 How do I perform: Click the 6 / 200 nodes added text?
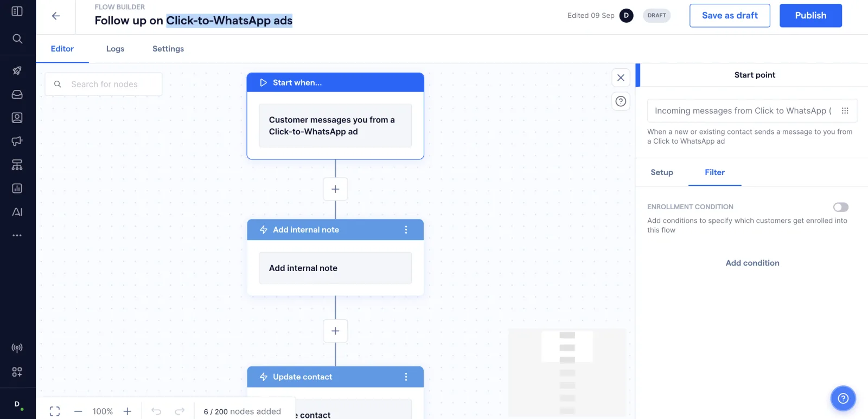point(242,411)
